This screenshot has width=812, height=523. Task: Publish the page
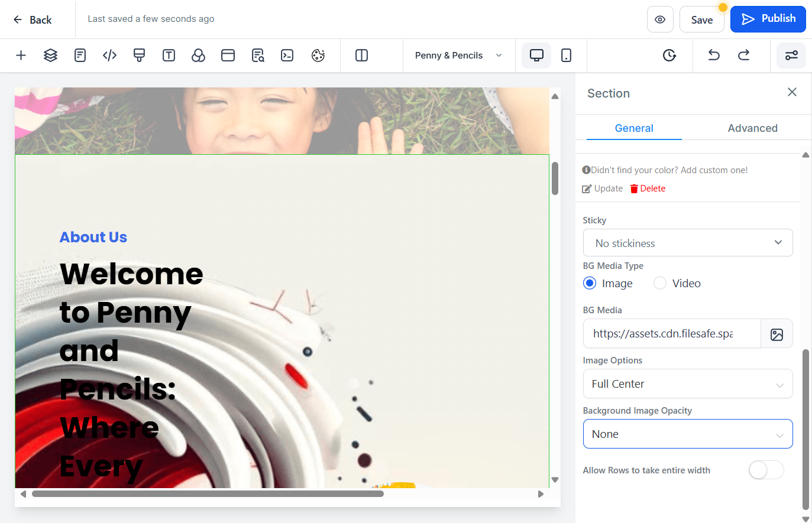(x=768, y=19)
